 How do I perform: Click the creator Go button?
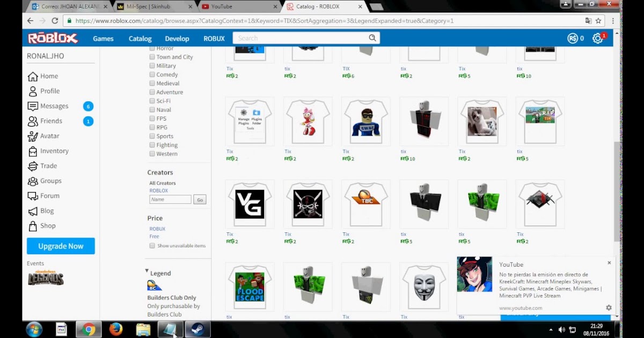(x=200, y=200)
